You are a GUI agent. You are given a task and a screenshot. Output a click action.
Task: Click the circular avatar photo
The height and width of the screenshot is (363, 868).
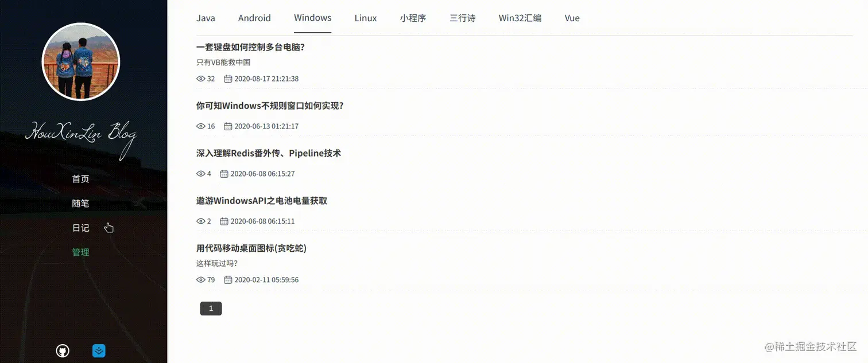80,61
